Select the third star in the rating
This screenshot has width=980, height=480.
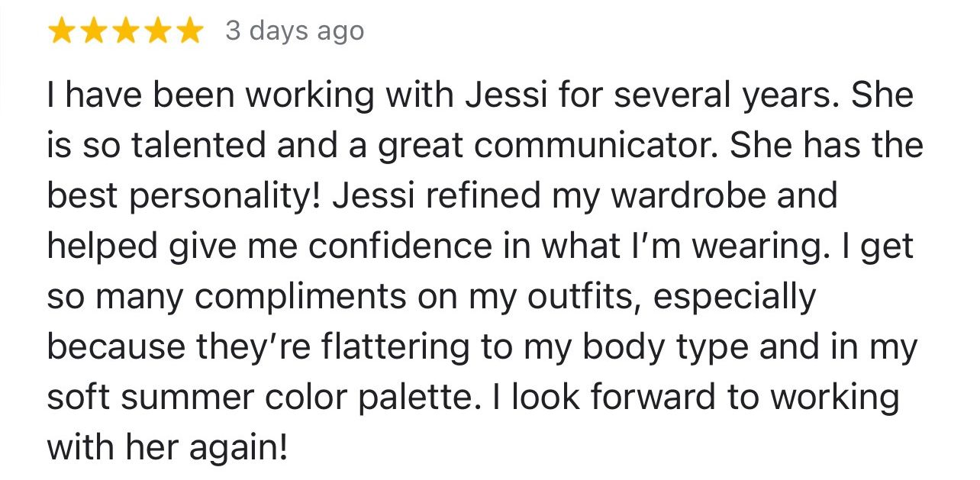[125, 31]
